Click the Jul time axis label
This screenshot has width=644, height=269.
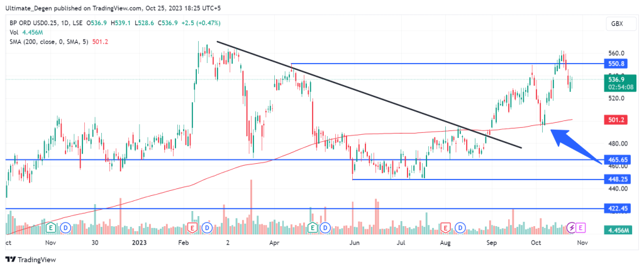[x=399, y=243]
